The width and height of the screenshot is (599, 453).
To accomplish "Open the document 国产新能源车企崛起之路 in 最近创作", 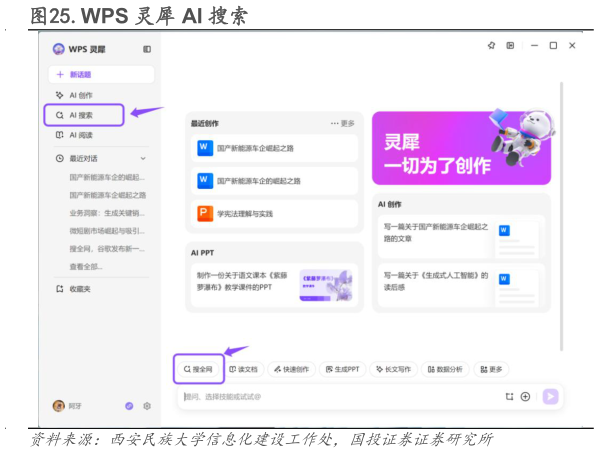I will 274,148.
